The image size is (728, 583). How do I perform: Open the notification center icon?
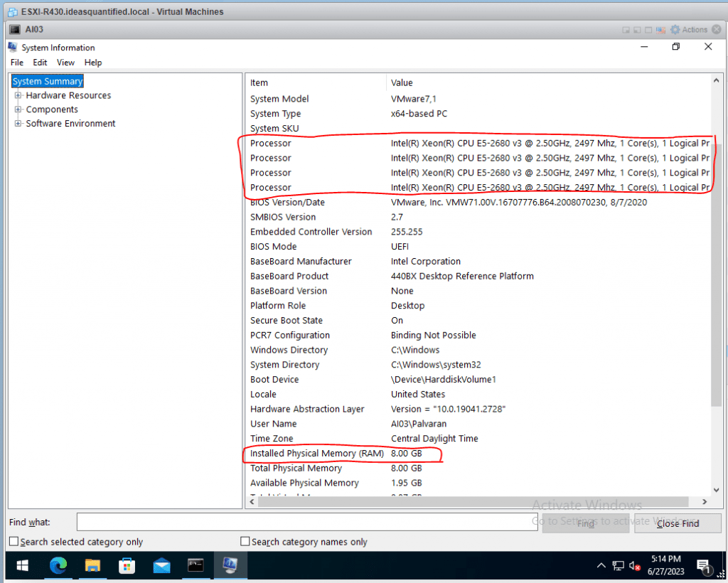[x=704, y=566]
